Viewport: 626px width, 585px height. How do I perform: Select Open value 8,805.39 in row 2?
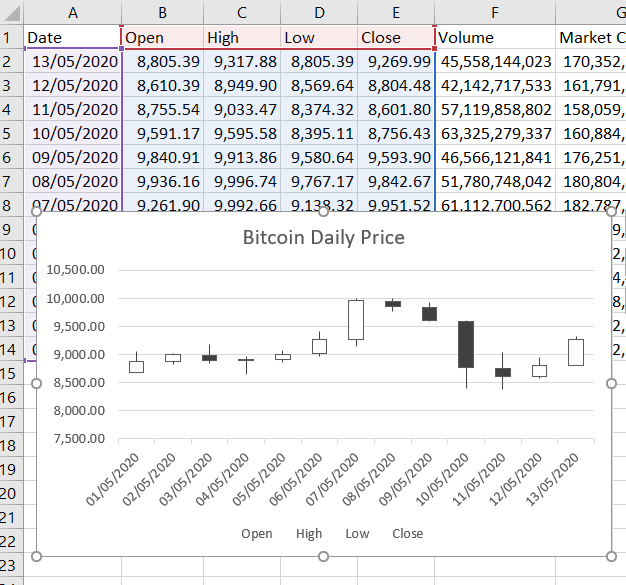(162, 61)
